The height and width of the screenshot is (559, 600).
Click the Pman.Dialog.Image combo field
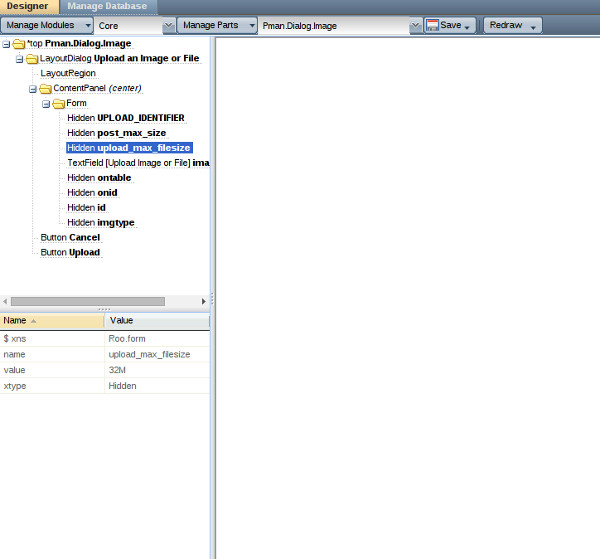coord(334,26)
